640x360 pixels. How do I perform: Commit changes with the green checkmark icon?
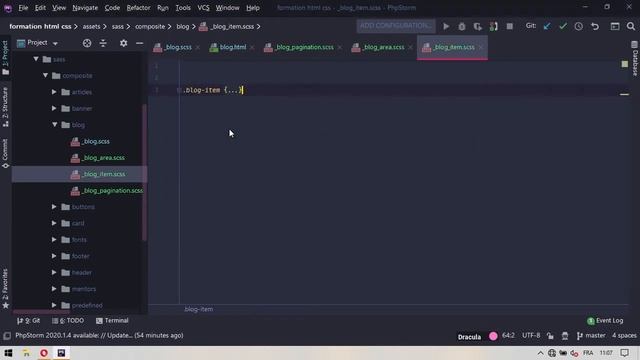pyautogui.click(x=563, y=27)
